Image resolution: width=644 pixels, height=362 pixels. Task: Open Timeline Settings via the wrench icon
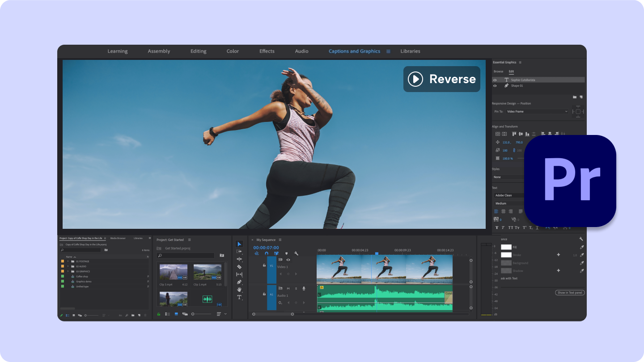[x=296, y=253]
